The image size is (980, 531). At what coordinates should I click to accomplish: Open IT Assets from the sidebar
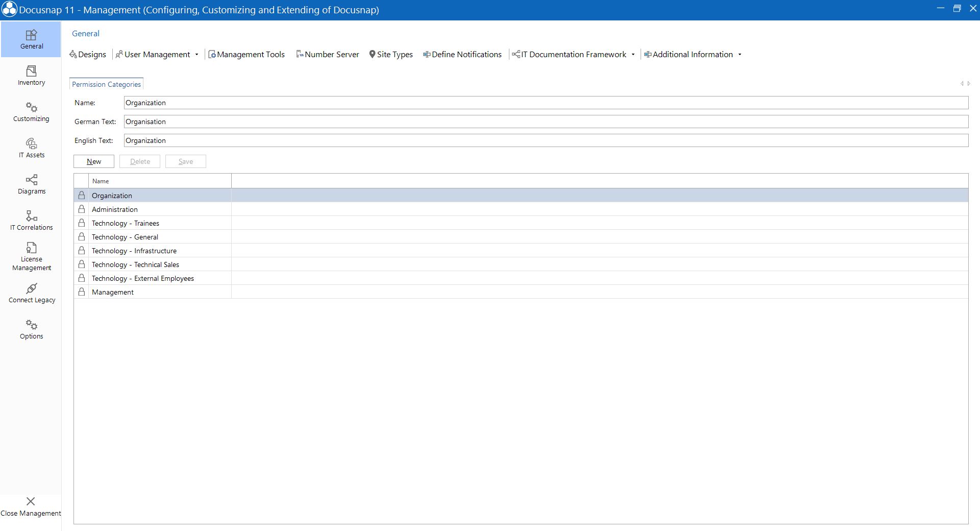click(31, 148)
